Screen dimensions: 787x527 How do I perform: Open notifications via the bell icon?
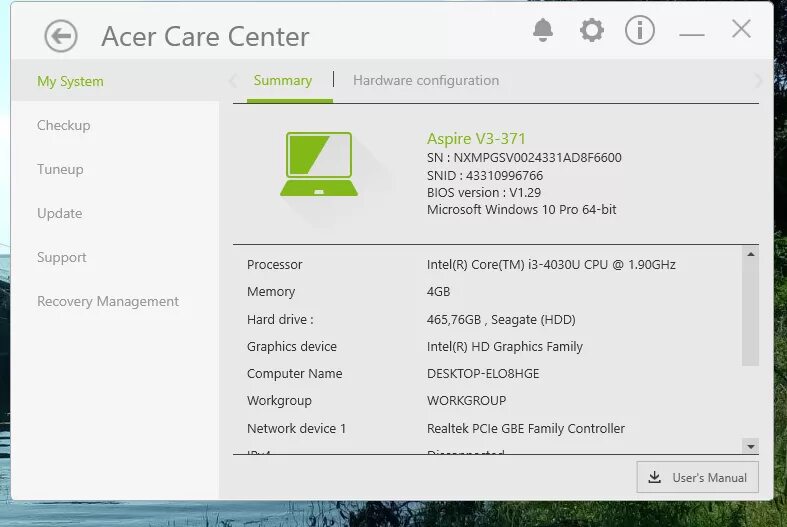tap(543, 30)
